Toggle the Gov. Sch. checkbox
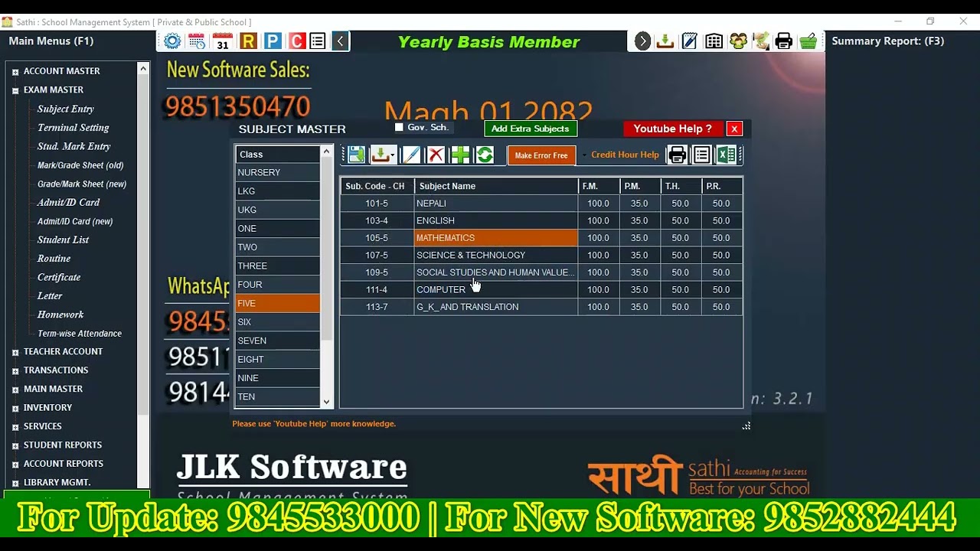 click(399, 128)
